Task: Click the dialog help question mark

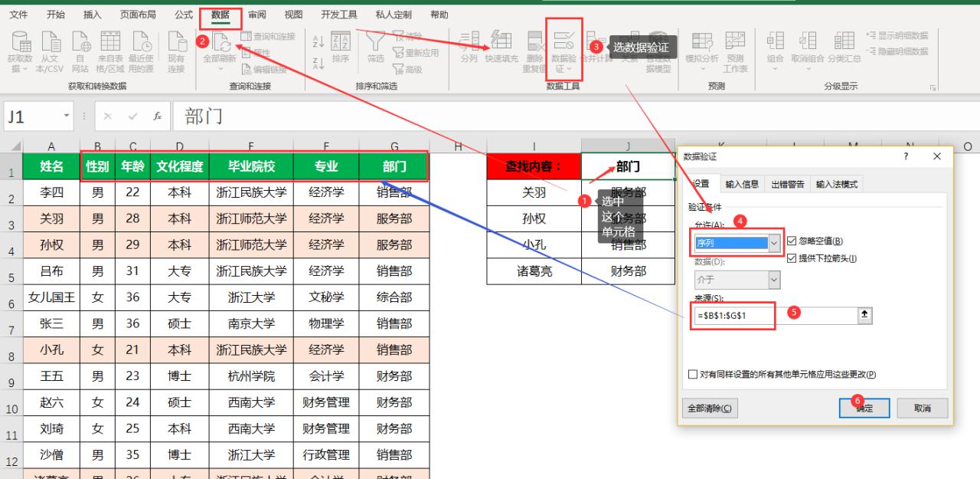Action: 906,156
